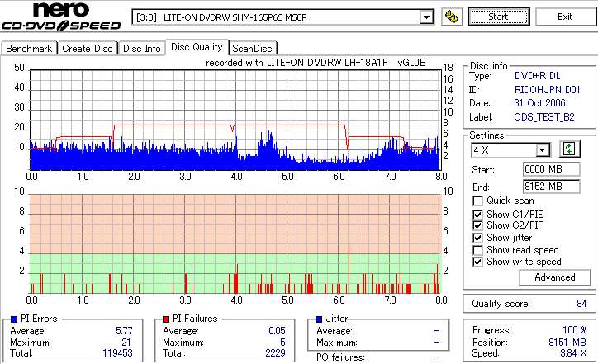Open the drive options icon
Viewport: 598px width, 364px height.
coord(452,17)
